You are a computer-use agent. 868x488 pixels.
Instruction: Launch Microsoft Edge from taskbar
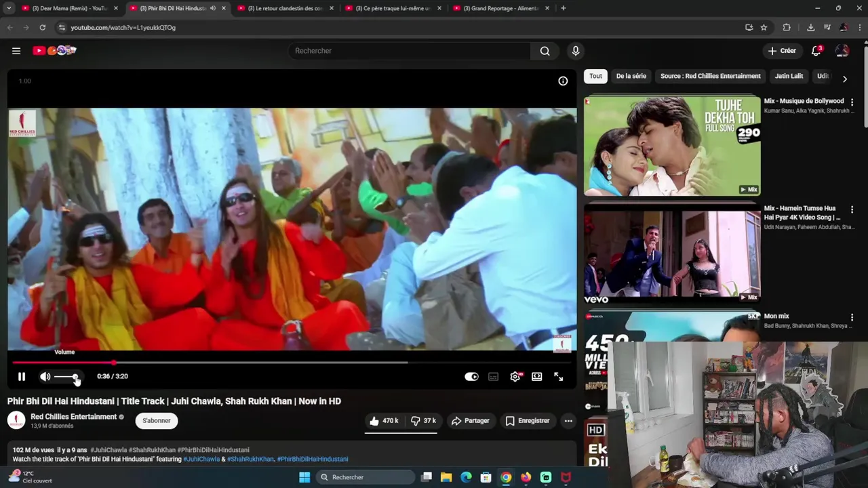[x=466, y=477]
